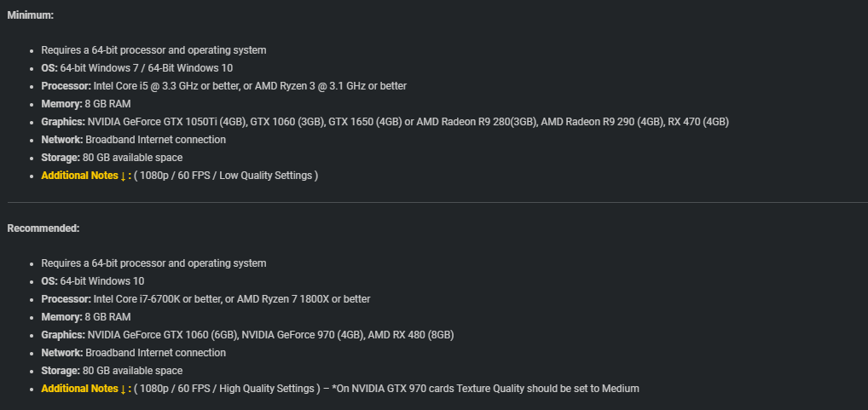The height and width of the screenshot is (410, 868).
Task: Click the minimum Additional Notes yellow label
Action: click(86, 176)
